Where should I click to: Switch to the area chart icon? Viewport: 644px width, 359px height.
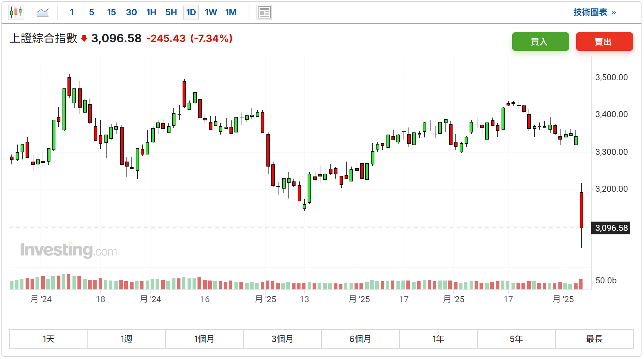[x=43, y=12]
